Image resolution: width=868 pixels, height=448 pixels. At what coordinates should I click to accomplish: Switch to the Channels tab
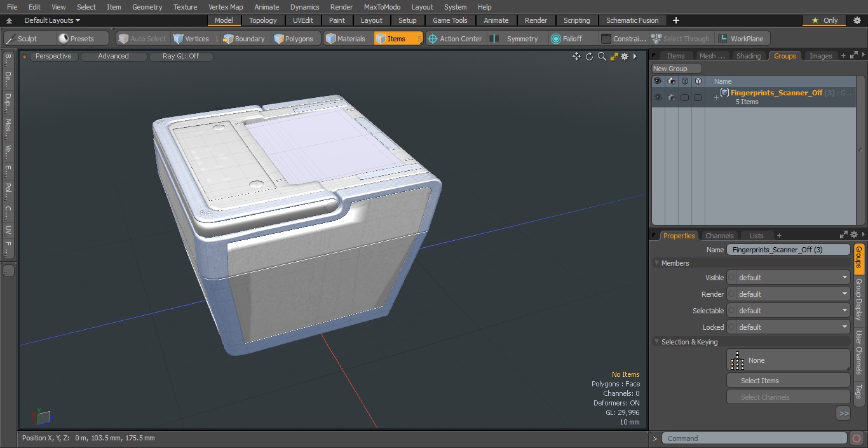point(719,236)
